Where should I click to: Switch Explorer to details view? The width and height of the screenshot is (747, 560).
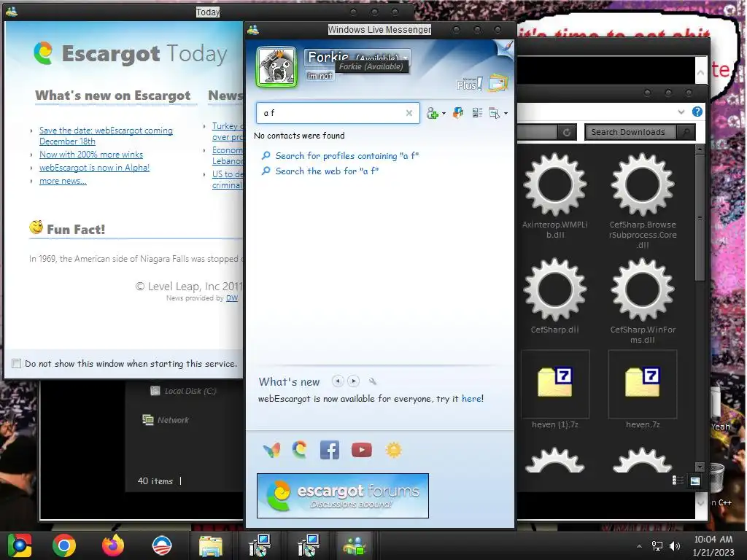[678, 481]
